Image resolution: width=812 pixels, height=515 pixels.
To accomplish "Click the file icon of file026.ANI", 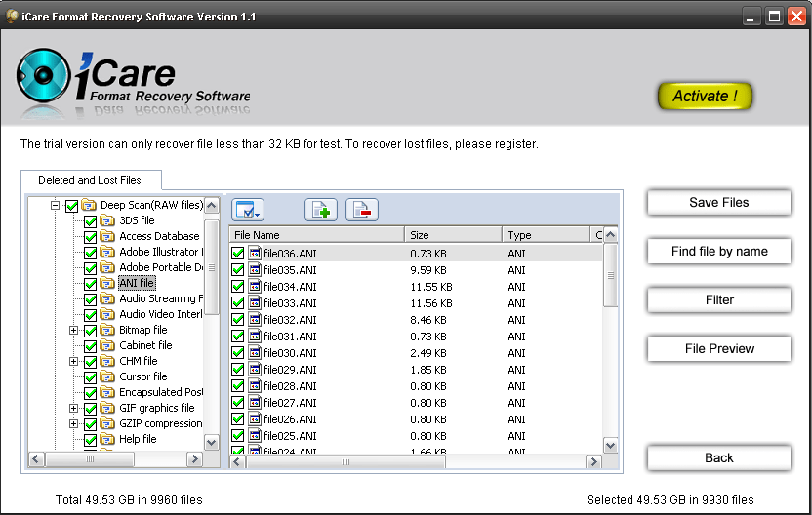I will point(255,418).
